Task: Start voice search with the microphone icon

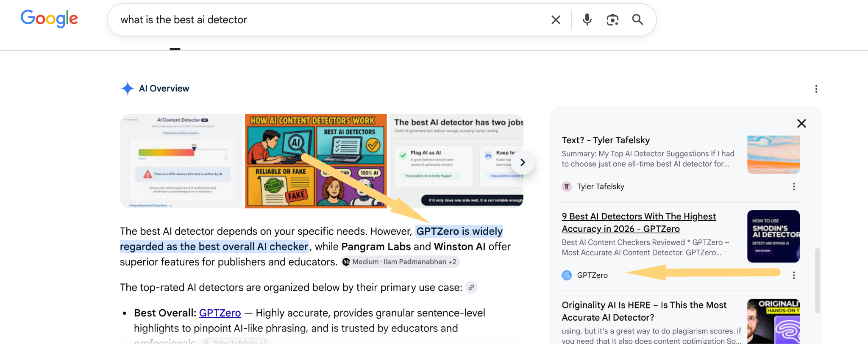Action: point(587,20)
